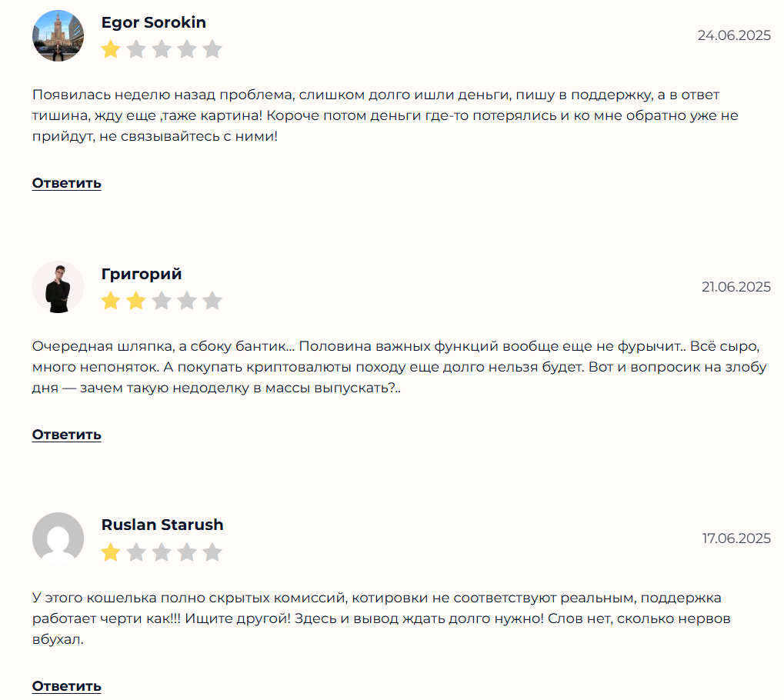Click the 24.06.2025 review date

click(x=734, y=35)
